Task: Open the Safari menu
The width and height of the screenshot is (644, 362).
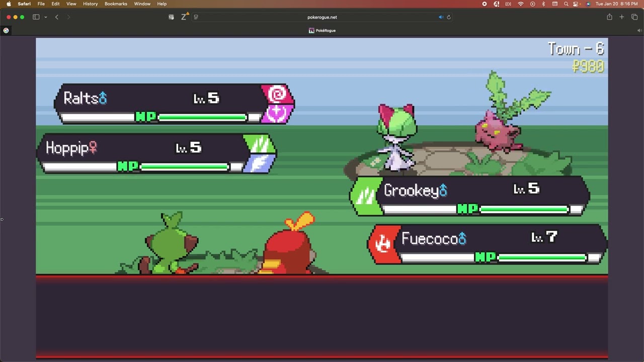Action: (x=24, y=4)
